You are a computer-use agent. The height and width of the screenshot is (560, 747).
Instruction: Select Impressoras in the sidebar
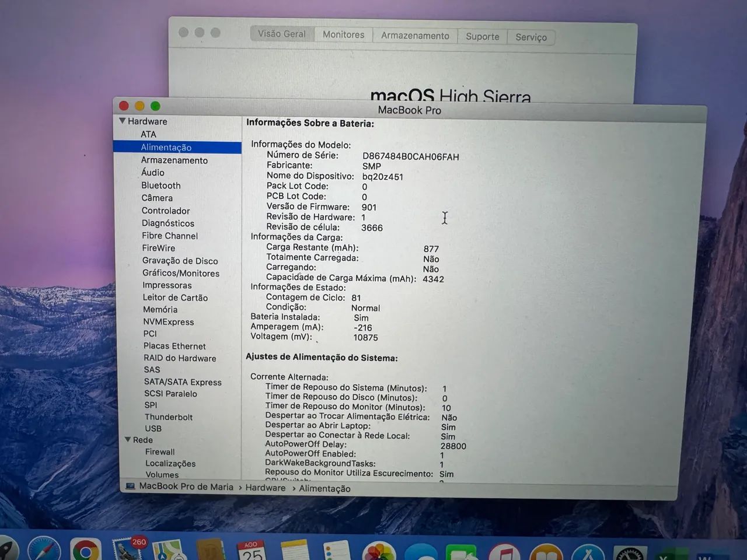[167, 285]
